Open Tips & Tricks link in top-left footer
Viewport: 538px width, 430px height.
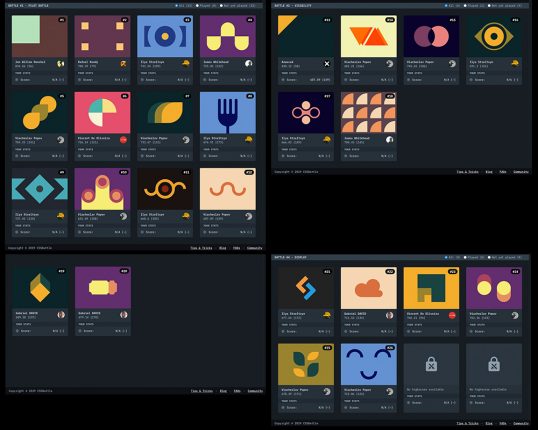[201, 248]
